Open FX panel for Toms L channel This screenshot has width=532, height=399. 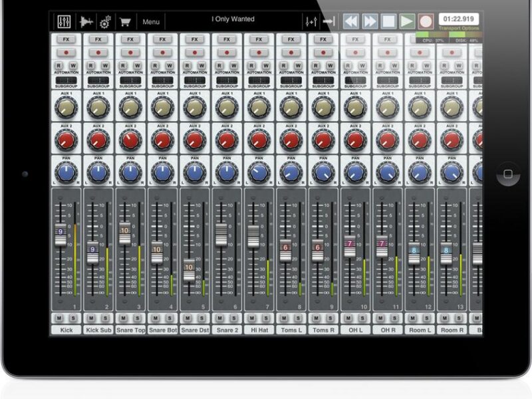(291, 39)
